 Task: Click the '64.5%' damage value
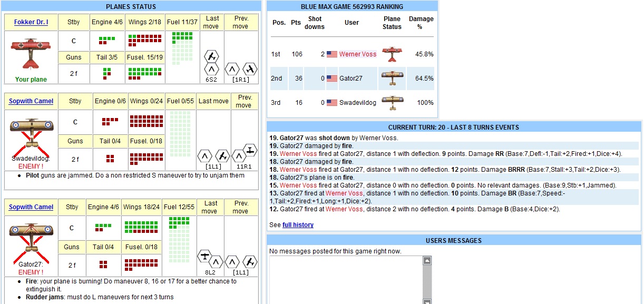pos(424,79)
